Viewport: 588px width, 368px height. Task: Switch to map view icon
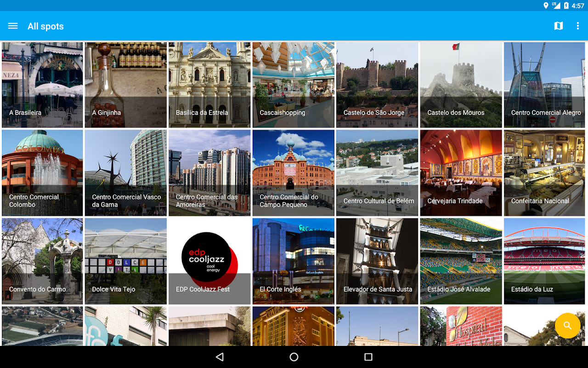pos(559,26)
